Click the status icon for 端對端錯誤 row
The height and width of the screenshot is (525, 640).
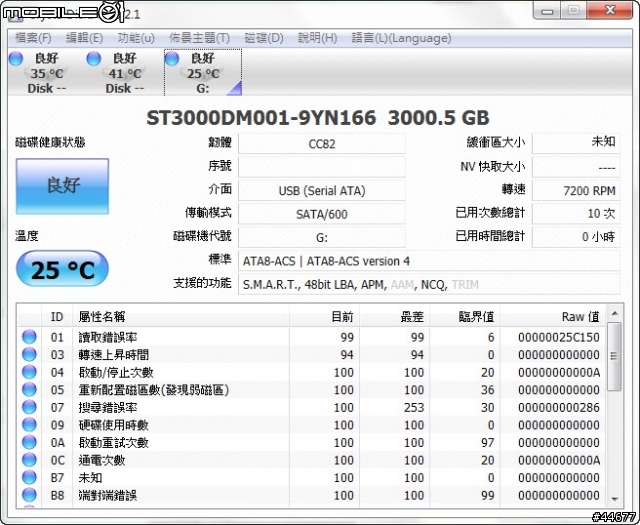pyautogui.click(x=29, y=495)
